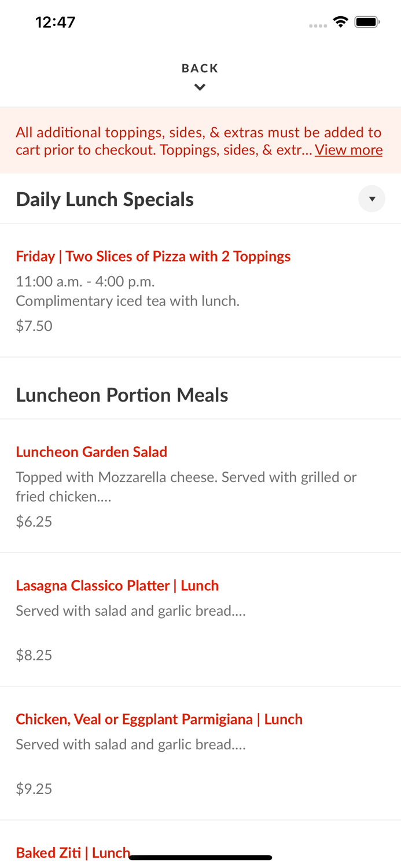Tap the cellular signal dots indicator
Image resolution: width=401 pixels, height=868 pixels.
pos(318,24)
